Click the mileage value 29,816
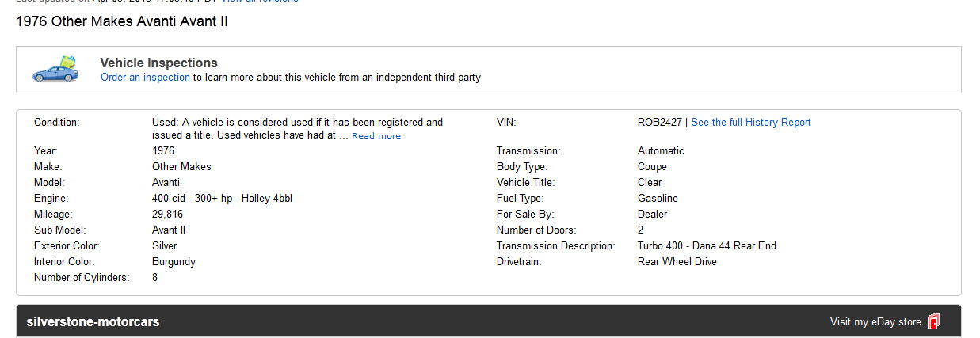Viewport: 980px width, 338px height. tap(167, 215)
